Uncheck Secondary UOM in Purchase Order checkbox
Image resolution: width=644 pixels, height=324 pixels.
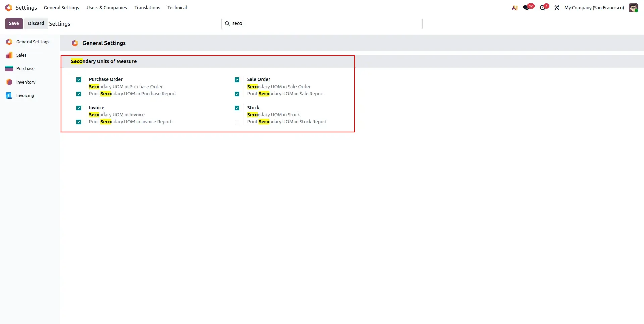pyautogui.click(x=79, y=80)
